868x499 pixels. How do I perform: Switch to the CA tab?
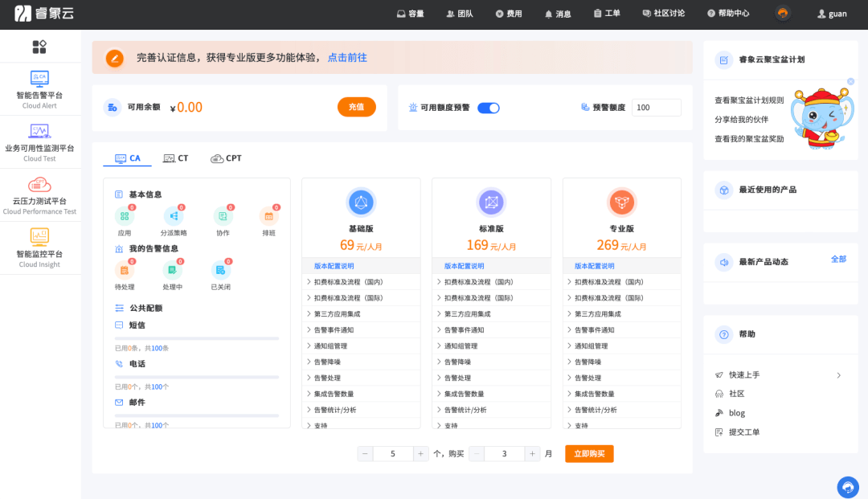point(127,158)
